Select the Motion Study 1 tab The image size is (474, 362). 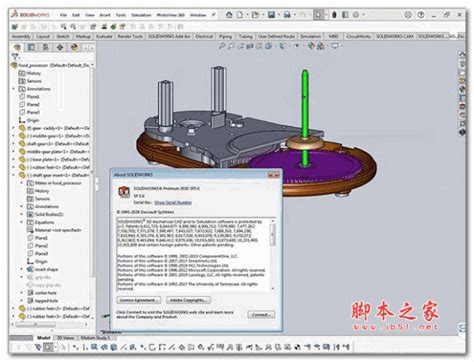[95, 338]
